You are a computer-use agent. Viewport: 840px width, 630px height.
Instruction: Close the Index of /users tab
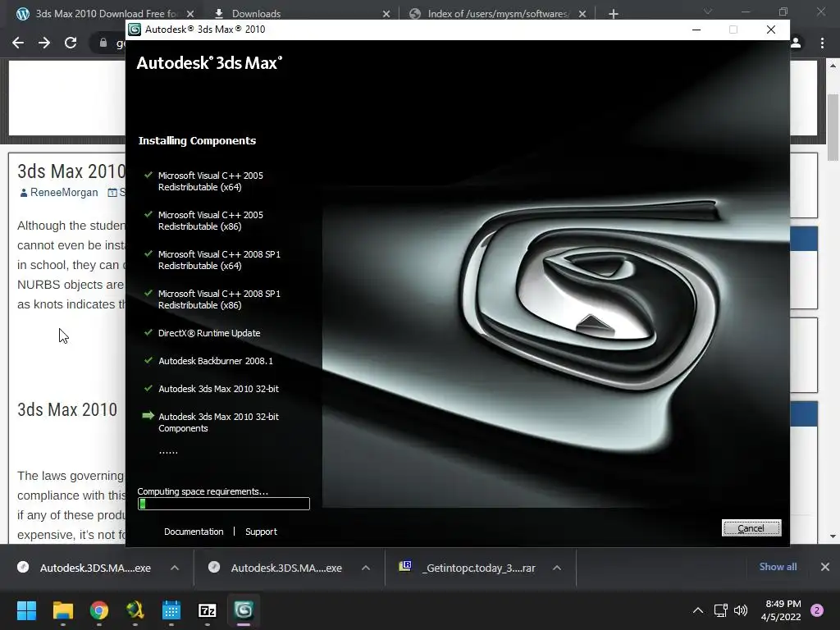(582, 14)
